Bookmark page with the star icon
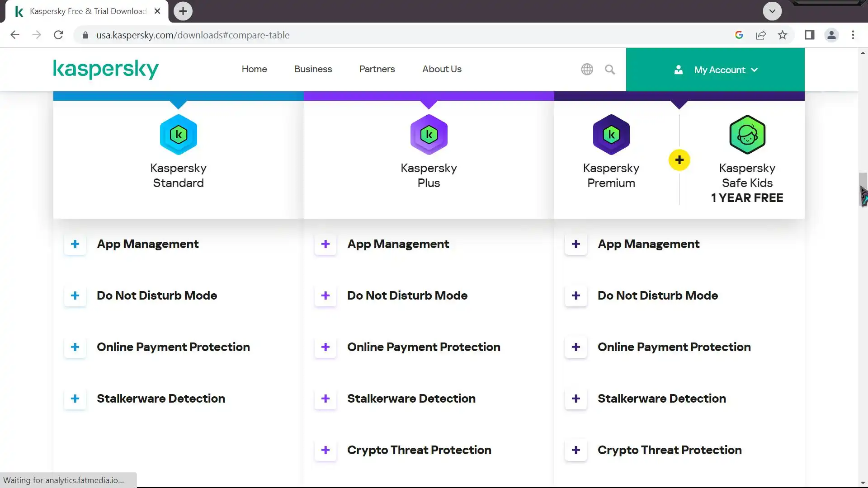This screenshot has height=488, width=868. click(x=783, y=35)
